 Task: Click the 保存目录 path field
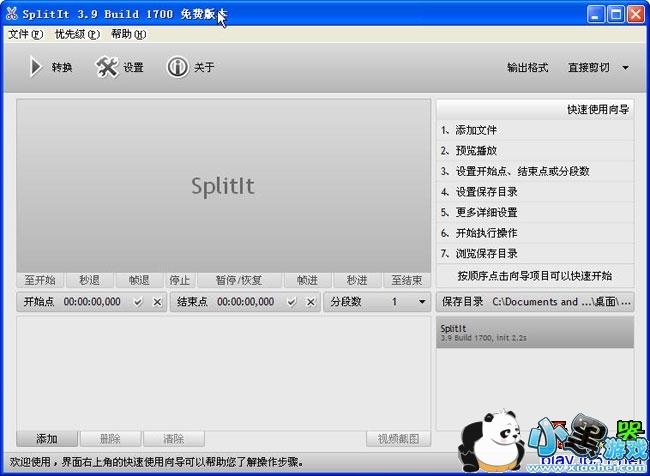tap(562, 302)
